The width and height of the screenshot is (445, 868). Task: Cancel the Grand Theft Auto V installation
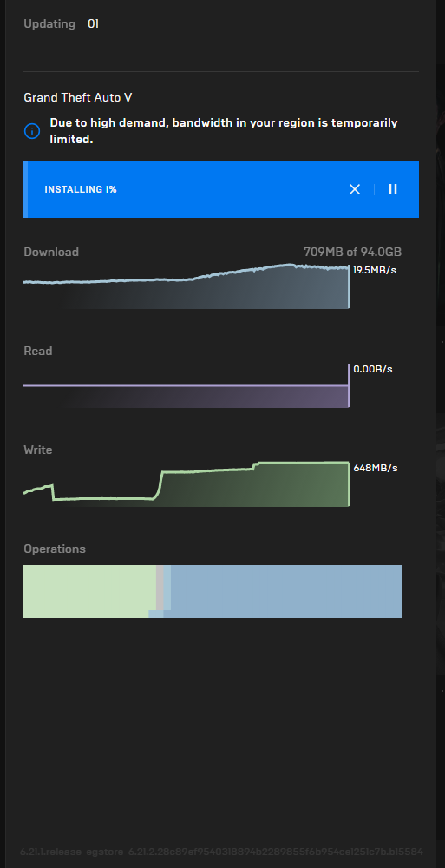[x=355, y=189]
